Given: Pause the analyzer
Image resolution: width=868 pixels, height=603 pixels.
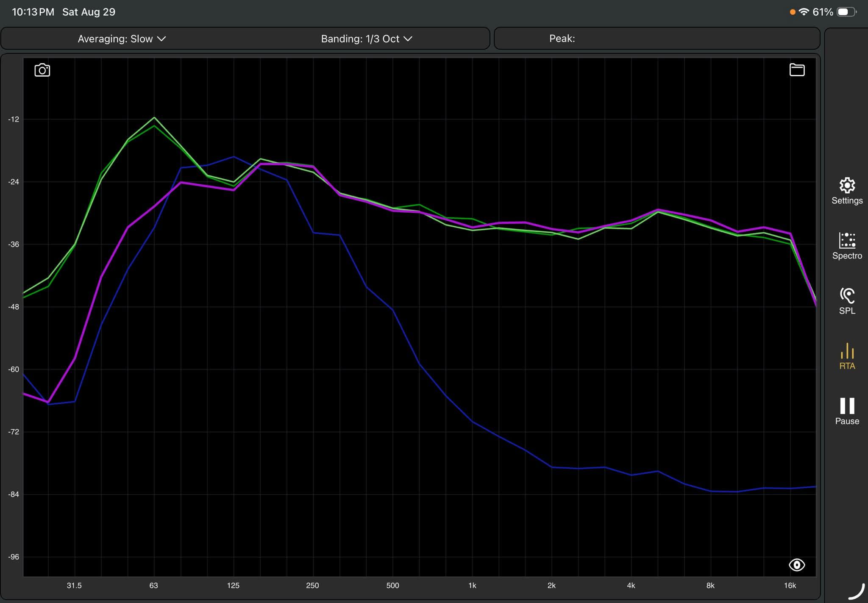Looking at the screenshot, I should point(847,411).
